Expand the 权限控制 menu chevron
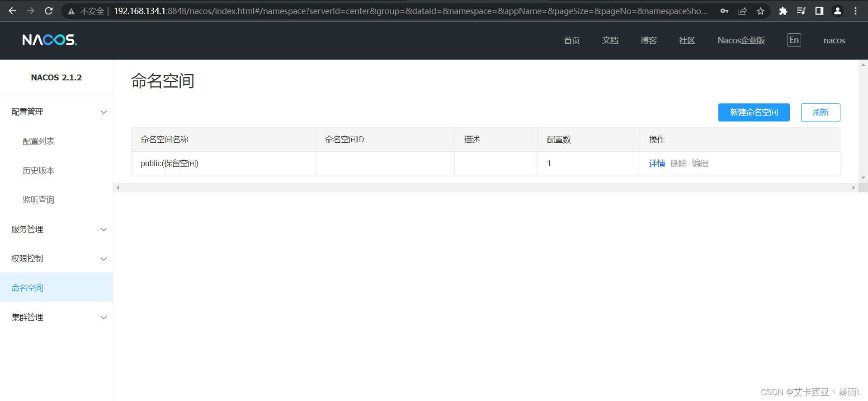The image size is (868, 401). pyautogui.click(x=104, y=259)
